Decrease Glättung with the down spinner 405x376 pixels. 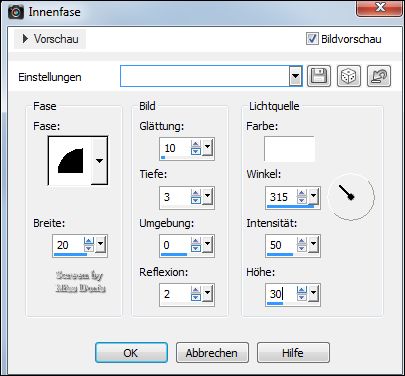tap(196, 151)
